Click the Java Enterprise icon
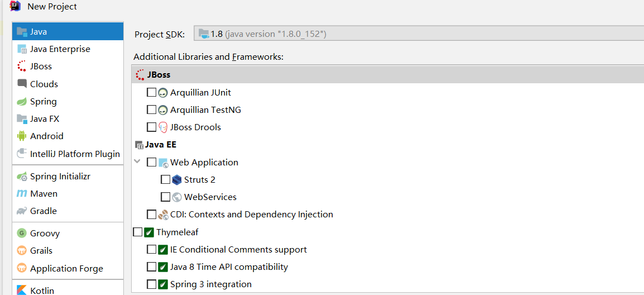644x295 pixels. tap(22, 49)
